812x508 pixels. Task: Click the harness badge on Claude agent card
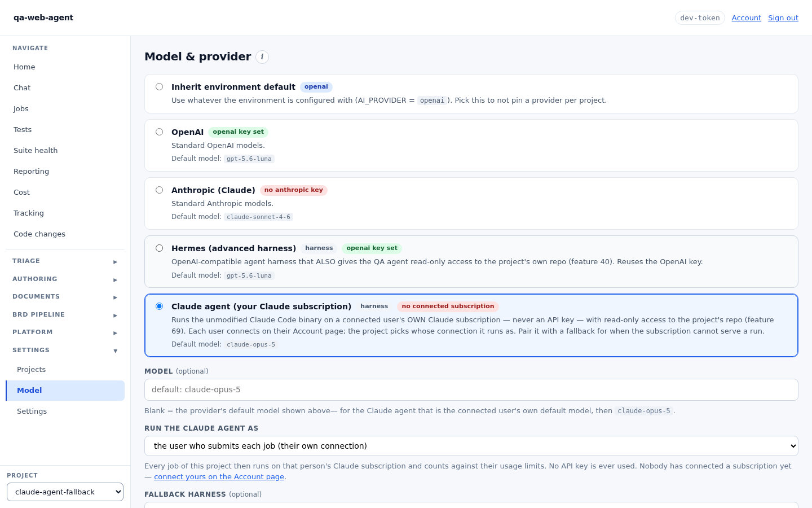[374, 306]
